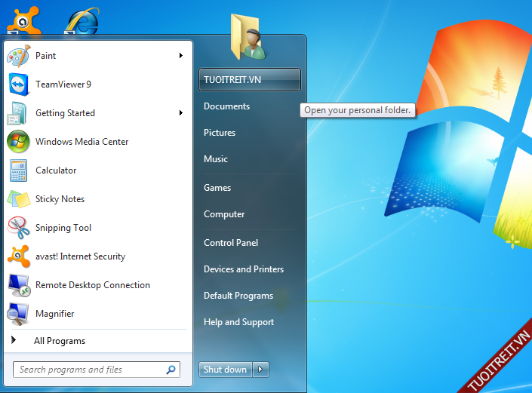Open Paint from its palette icon
The width and height of the screenshot is (532, 393).
[18, 56]
